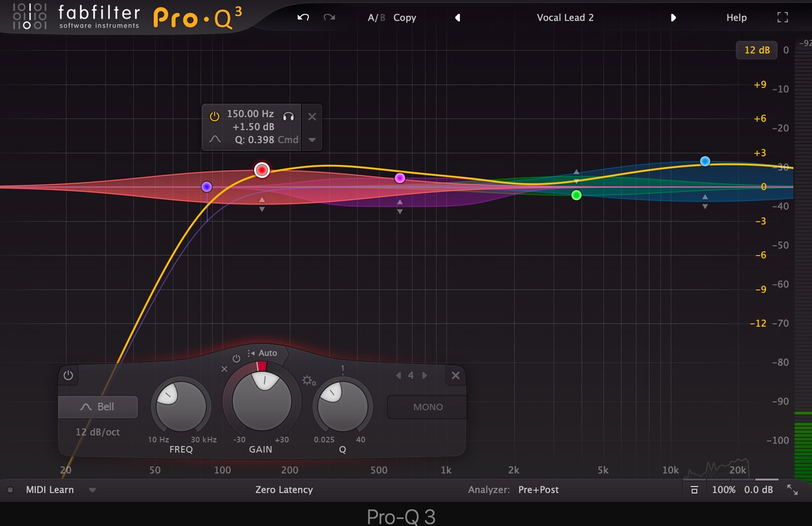
Task: Click the Redo arrow icon
Action: pos(329,17)
